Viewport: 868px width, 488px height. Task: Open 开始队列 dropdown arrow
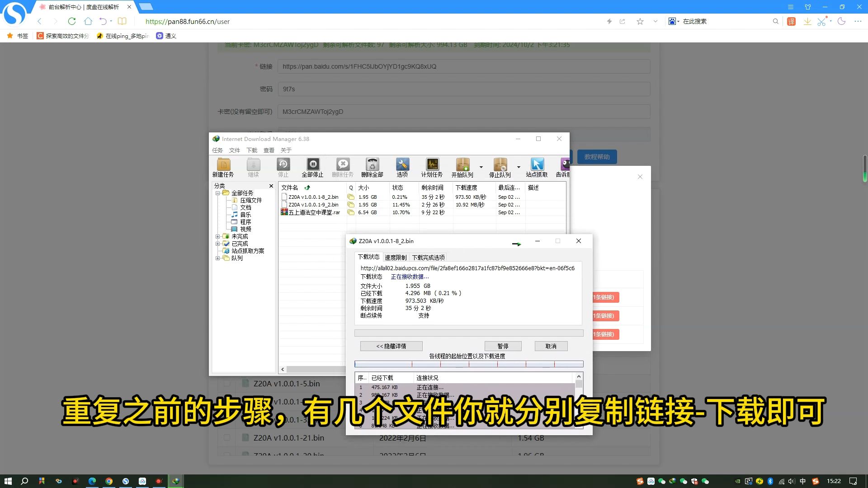[x=481, y=167]
